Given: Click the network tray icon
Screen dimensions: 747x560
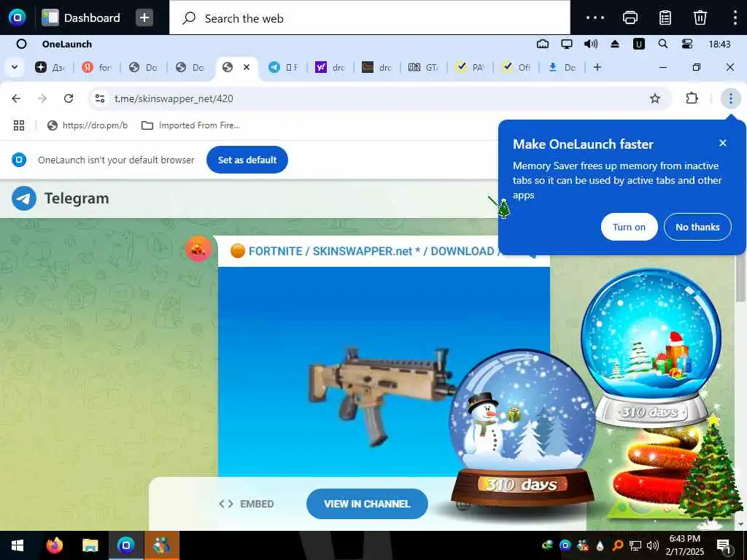Looking at the screenshot, I should (635, 545).
